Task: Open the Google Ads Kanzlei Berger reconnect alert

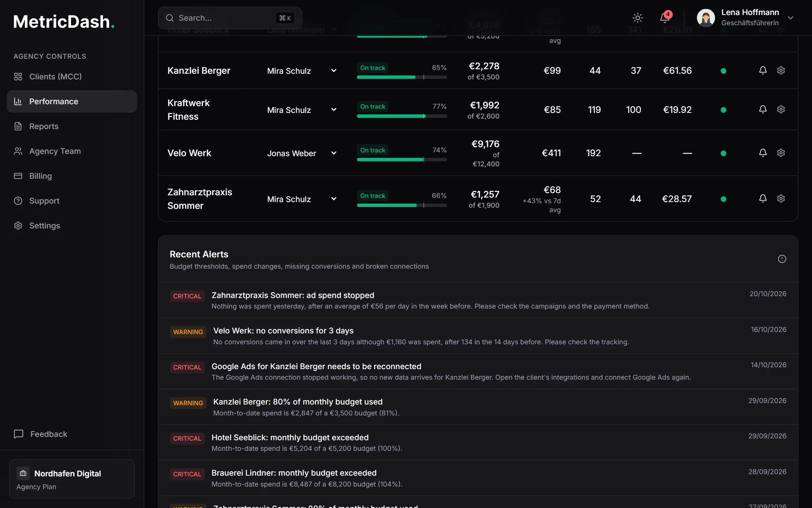Action: coord(478,371)
